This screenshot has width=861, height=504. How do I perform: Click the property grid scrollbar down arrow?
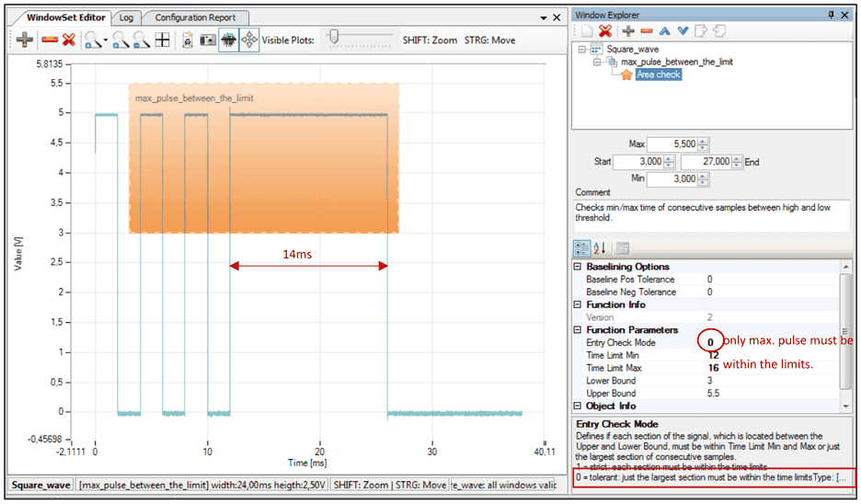click(x=845, y=407)
